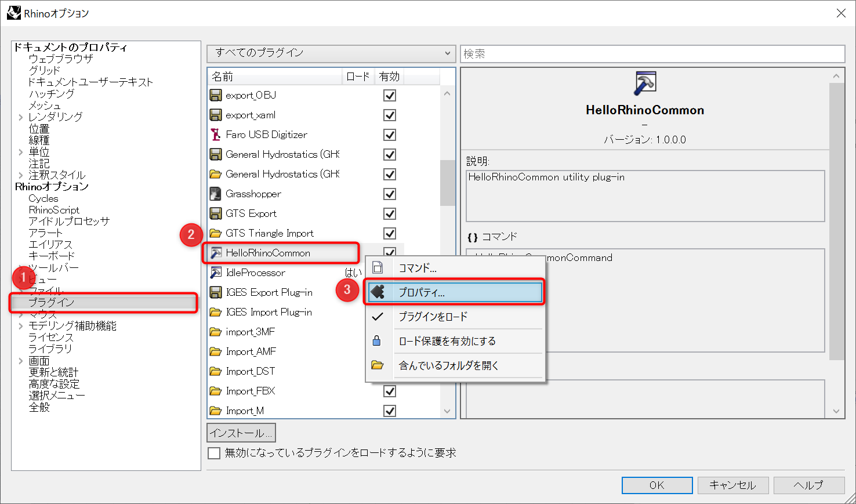Viewport: 856px width, 504px height.
Task: Click the Rhino logo in the title bar
Action: coord(13,13)
